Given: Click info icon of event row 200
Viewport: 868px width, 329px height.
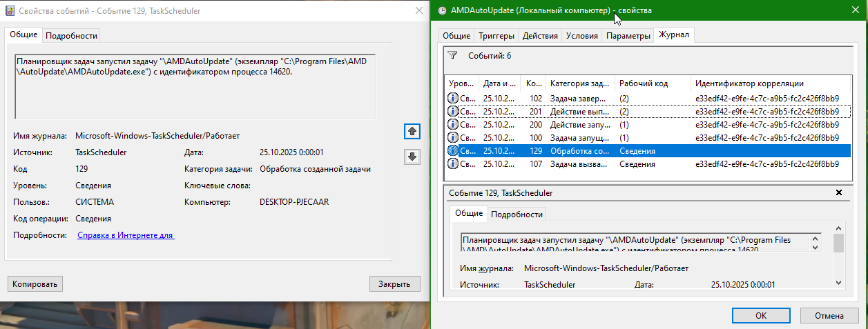Looking at the screenshot, I should click(x=453, y=124).
